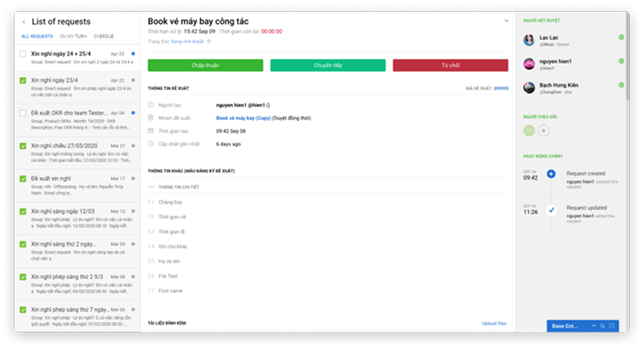
Task: Star the Book vé máy bay công tác request
Action: pos(208,41)
